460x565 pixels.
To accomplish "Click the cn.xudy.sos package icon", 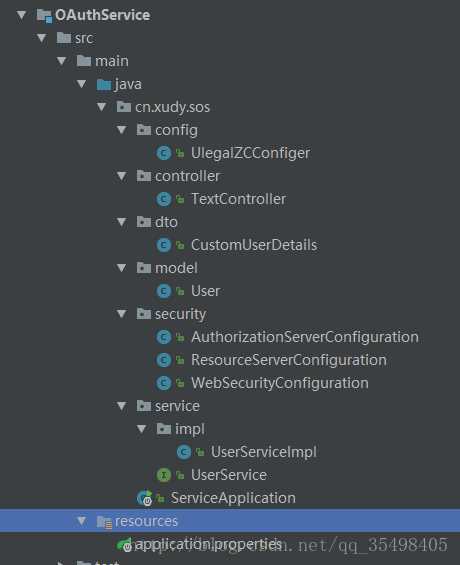I will (124, 107).
